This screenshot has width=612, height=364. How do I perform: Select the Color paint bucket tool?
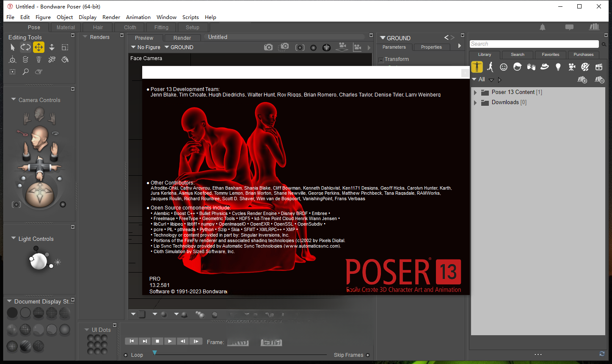(x=65, y=60)
